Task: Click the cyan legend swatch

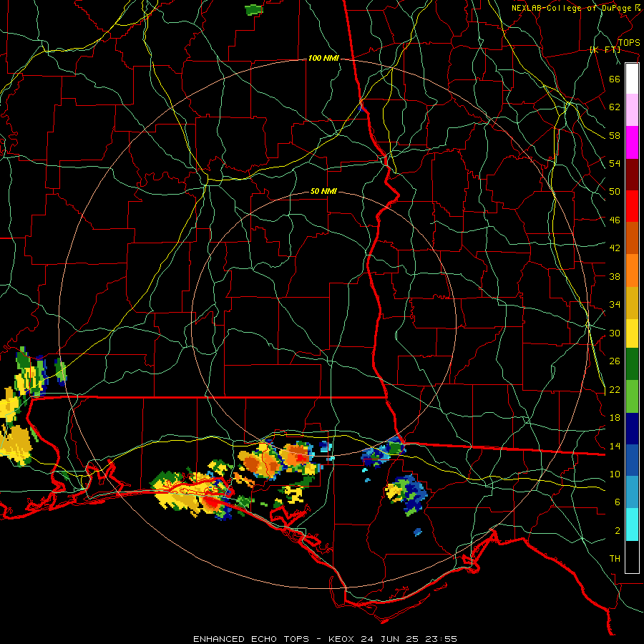Action: tap(632, 525)
